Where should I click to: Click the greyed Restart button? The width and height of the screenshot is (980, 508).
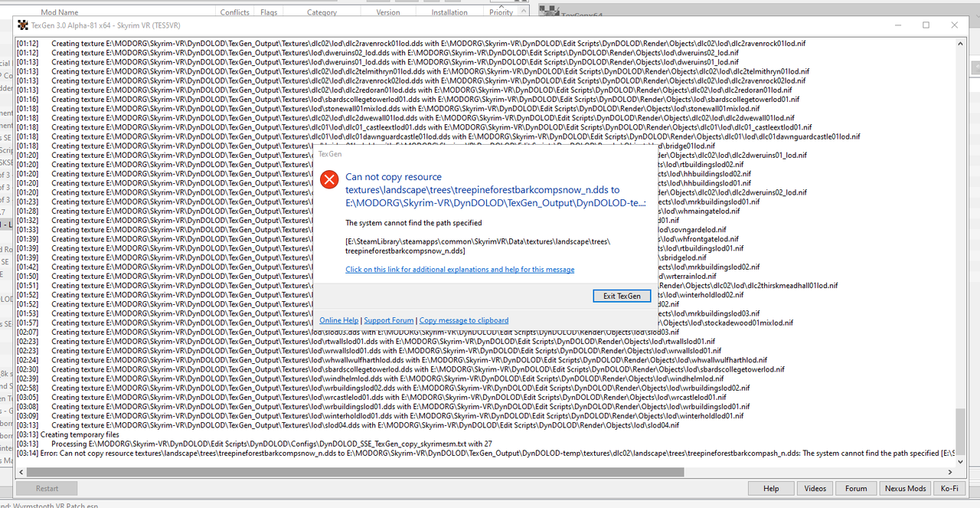47,488
